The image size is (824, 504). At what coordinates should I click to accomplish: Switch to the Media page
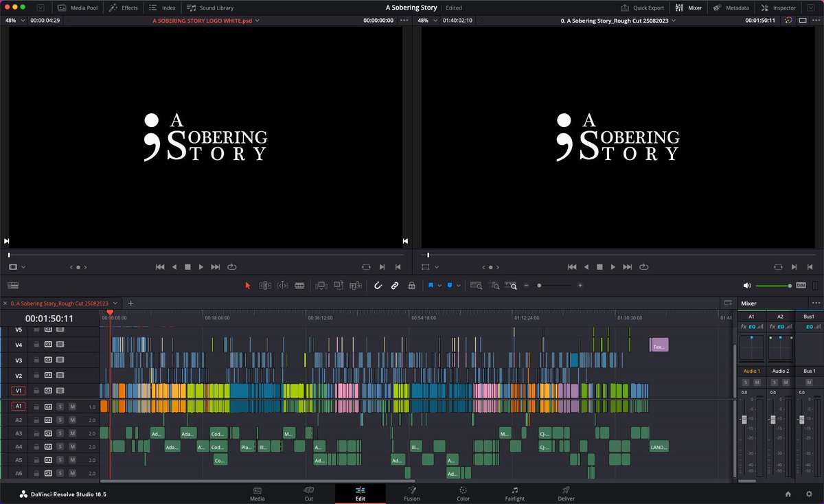257,494
